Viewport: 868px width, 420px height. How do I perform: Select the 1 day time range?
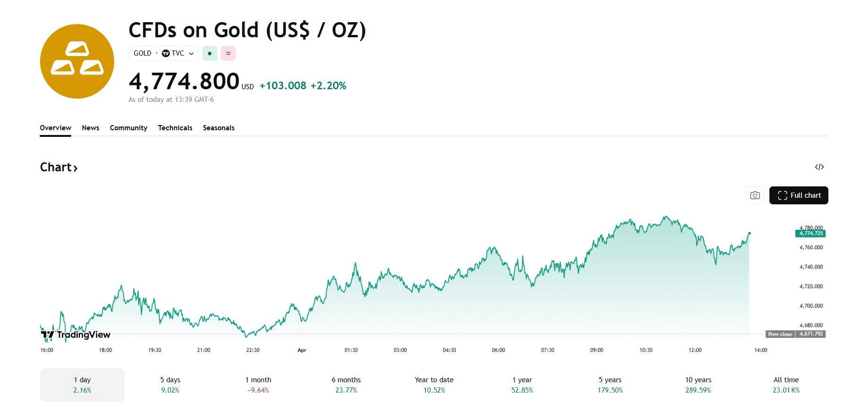[82, 385]
